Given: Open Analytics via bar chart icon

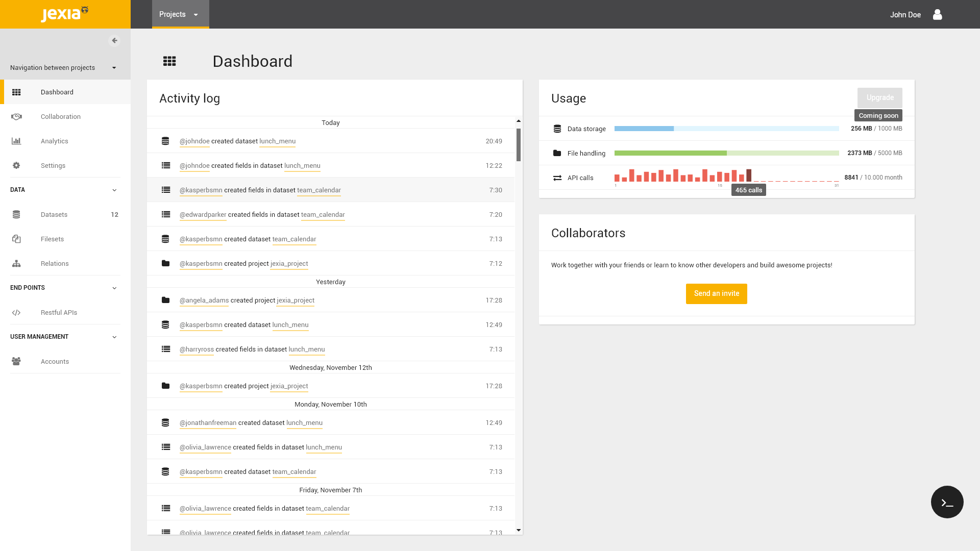Looking at the screenshot, I should 16,141.
